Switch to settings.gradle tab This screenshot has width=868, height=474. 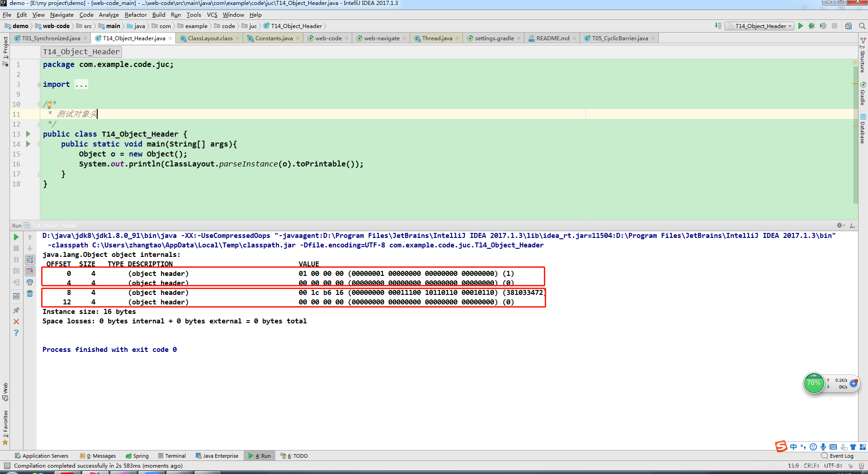point(494,38)
